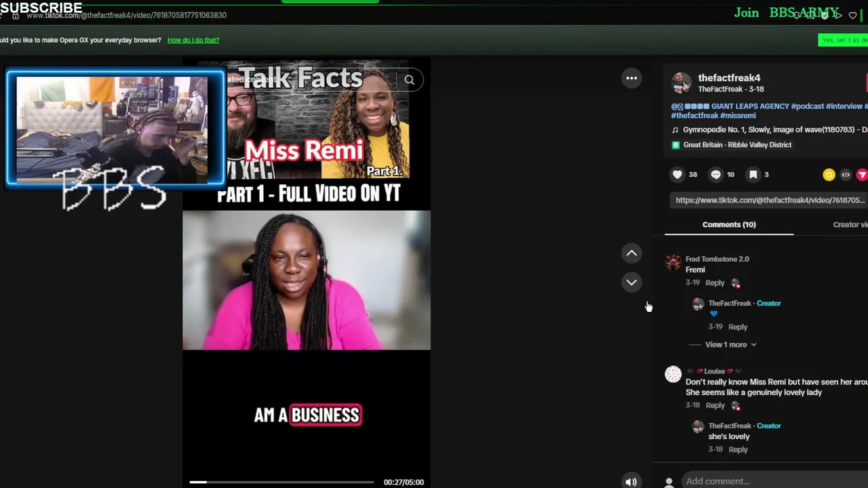
Task: Open Gymnopedie No. 1 sound link
Action: tap(775, 129)
